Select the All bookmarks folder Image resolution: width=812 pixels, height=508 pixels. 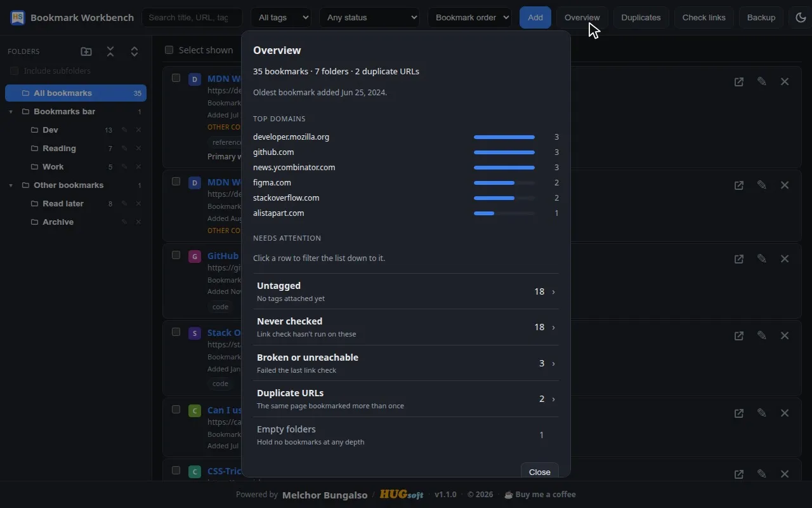point(75,93)
